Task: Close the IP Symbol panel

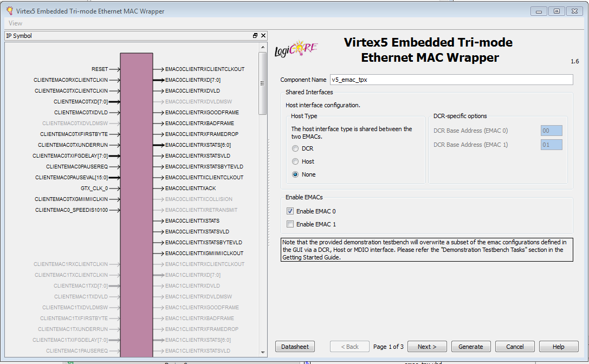Action: coord(263,36)
